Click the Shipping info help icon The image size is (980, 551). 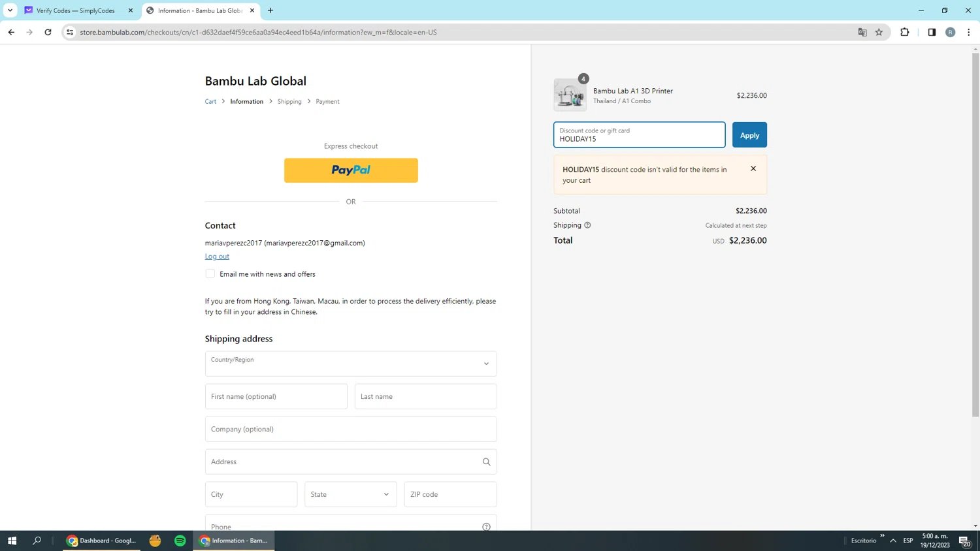click(587, 225)
